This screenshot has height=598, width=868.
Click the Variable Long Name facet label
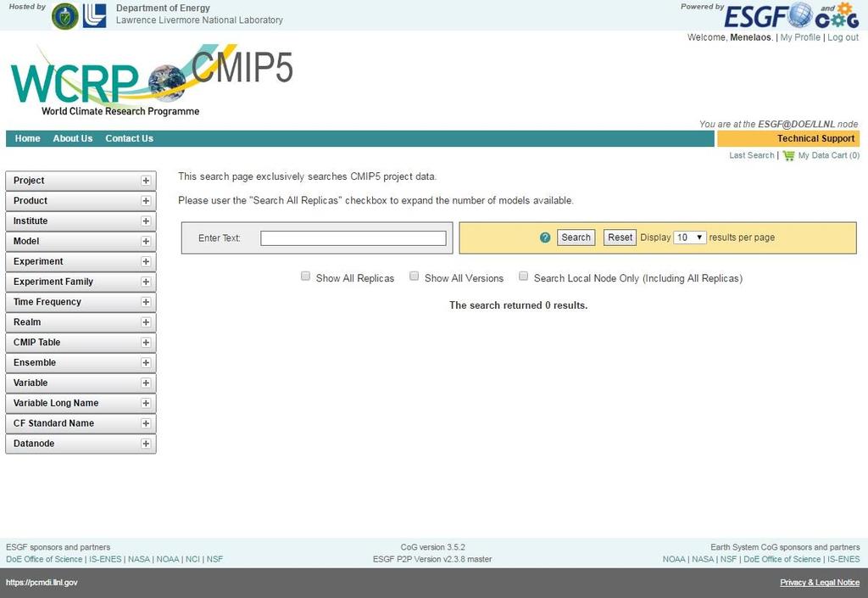[56, 403]
